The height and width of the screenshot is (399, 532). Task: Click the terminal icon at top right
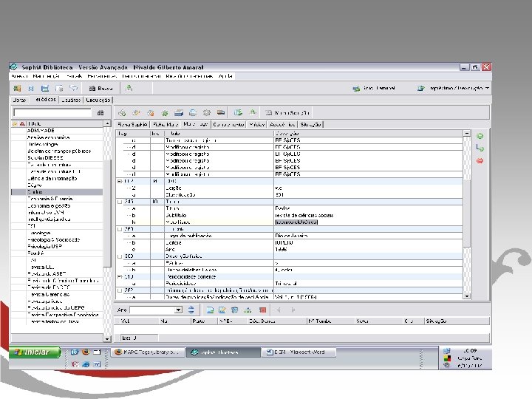click(356, 89)
